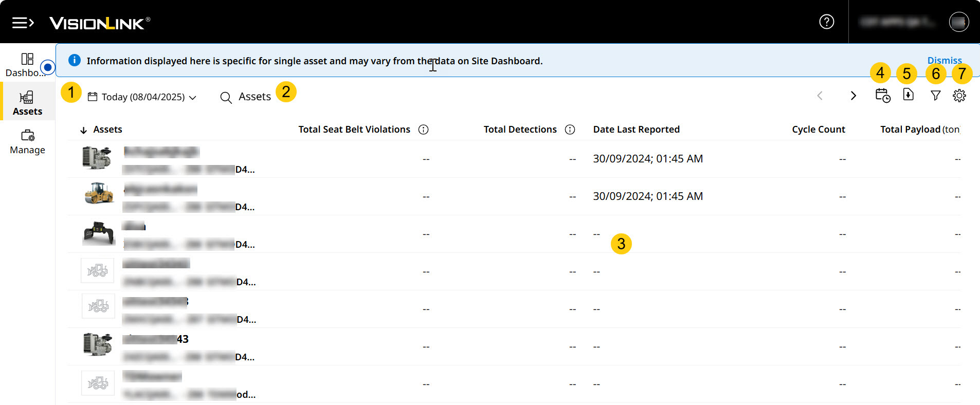Open the schedule report calendar icon
This screenshot has width=980, height=405.
click(x=882, y=96)
